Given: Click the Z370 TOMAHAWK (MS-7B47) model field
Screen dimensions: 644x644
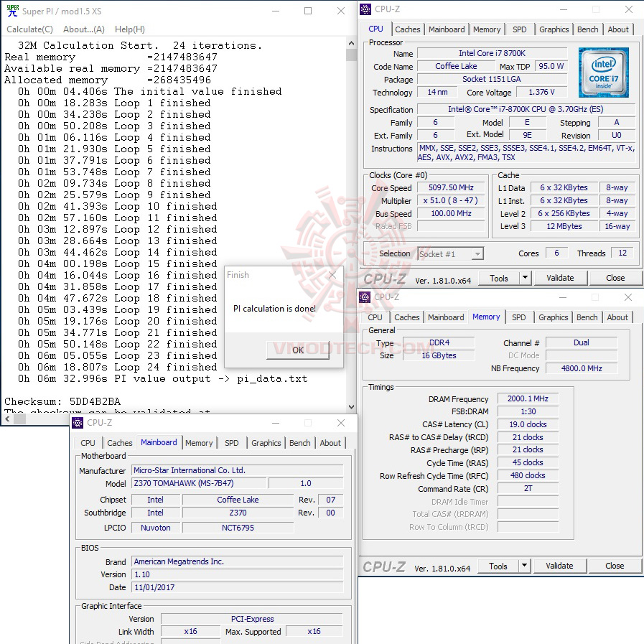Looking at the screenshot, I should pyautogui.click(x=199, y=483).
